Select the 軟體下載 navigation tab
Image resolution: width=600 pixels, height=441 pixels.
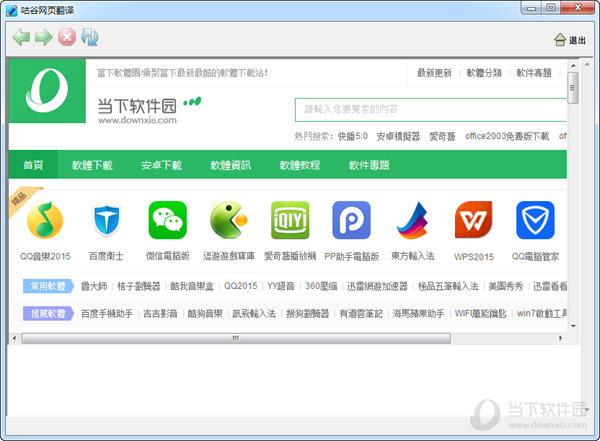(92, 165)
